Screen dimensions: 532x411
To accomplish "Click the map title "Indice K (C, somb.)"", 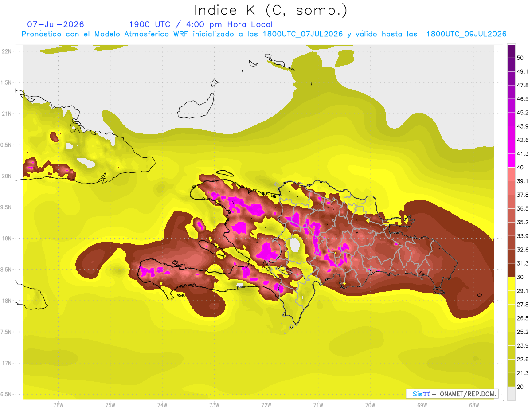I will 270,10.
